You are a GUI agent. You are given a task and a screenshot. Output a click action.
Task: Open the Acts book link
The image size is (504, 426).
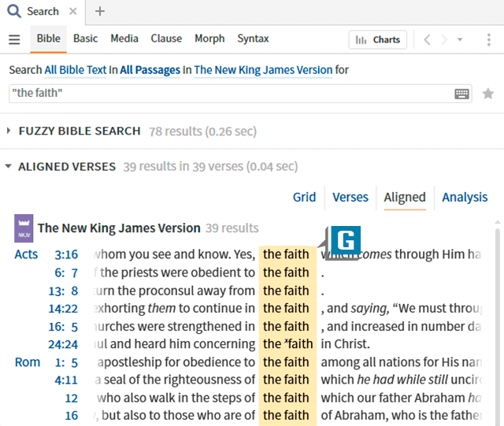26,254
